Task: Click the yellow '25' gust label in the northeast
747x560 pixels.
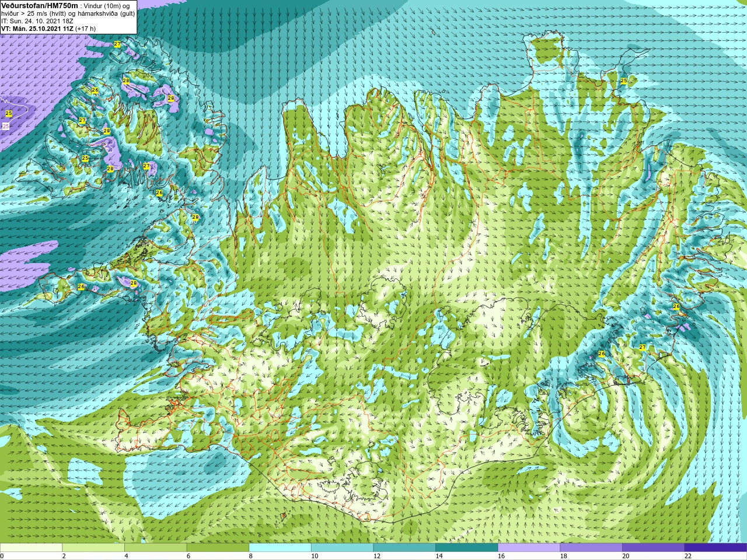Action: 623,81
